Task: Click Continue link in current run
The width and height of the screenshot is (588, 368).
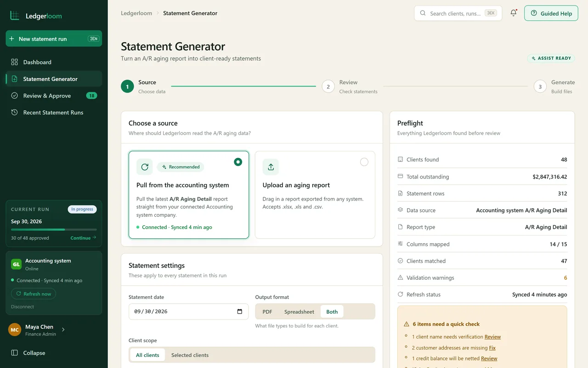Action: click(83, 238)
